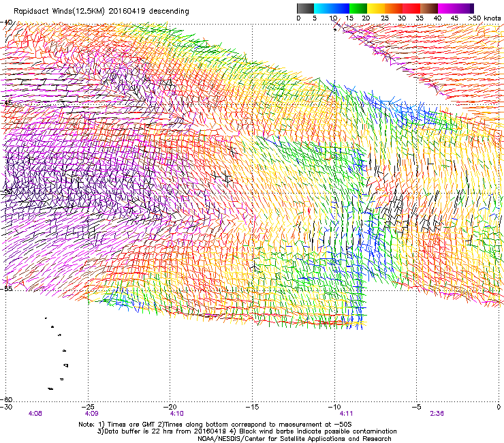Click the '30' label under the color scale
Viewport: 504px width, 443px height.
click(x=402, y=18)
